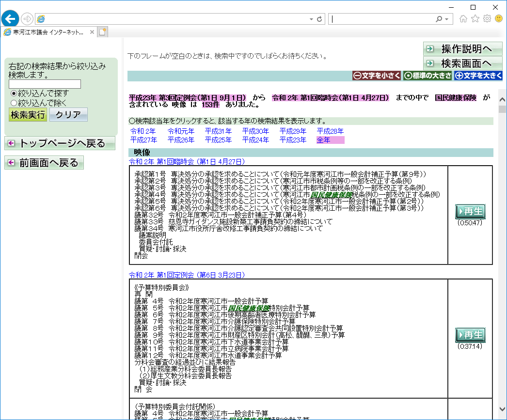
Task: Maximize the browser window
Action: pyautogui.click(x=473, y=7)
